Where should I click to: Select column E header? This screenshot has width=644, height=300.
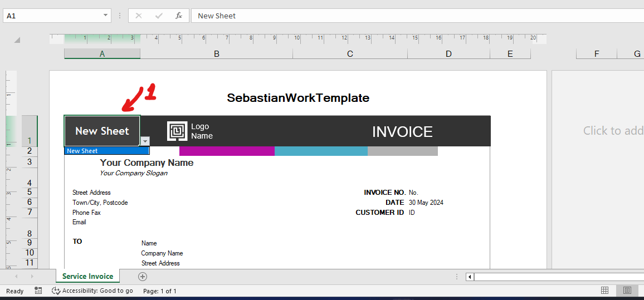tap(510, 54)
